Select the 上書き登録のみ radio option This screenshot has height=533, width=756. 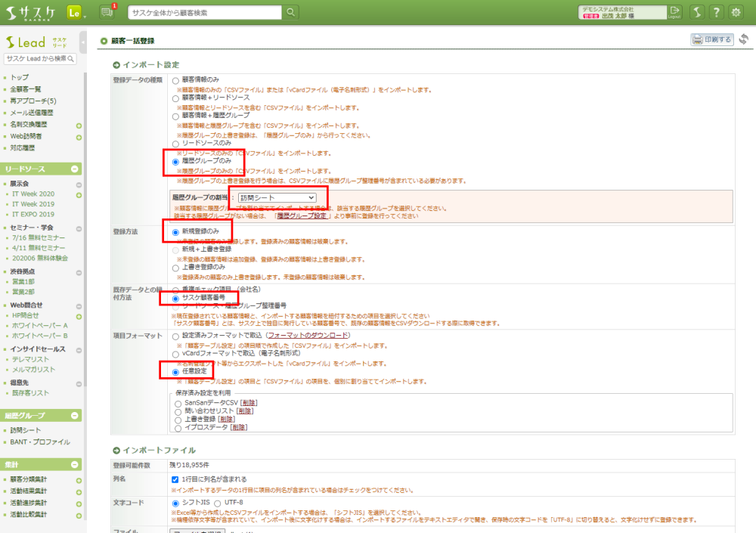pyautogui.click(x=176, y=268)
